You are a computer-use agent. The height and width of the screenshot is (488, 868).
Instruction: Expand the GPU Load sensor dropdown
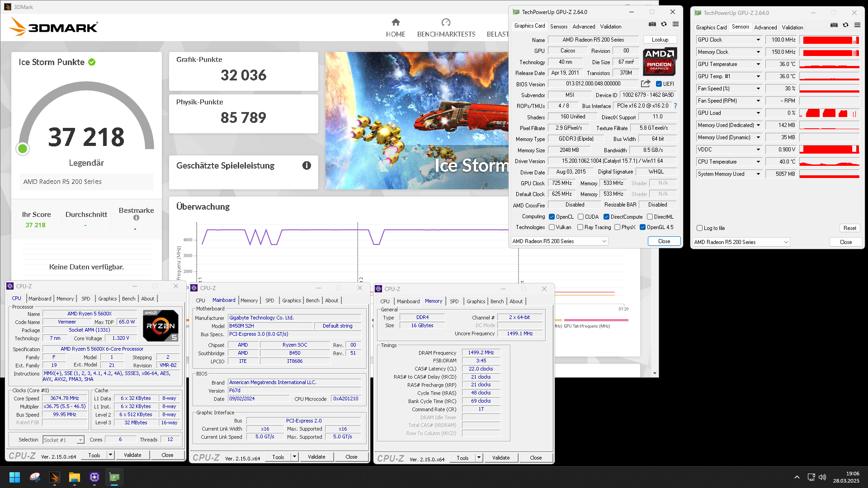758,113
